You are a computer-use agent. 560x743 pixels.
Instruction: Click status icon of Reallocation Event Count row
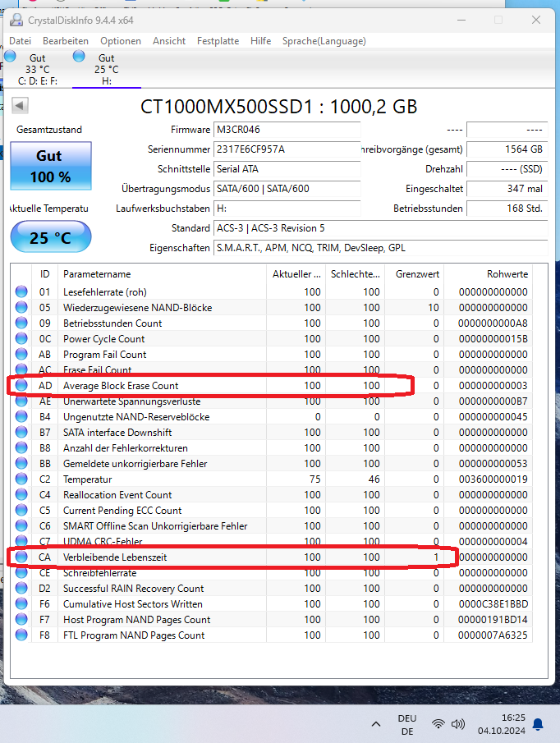(21, 494)
